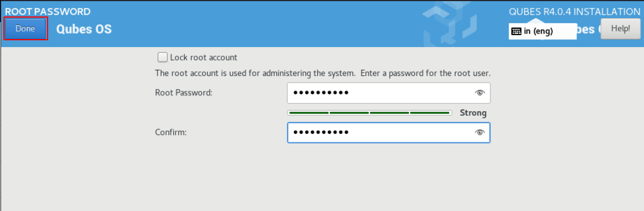This screenshot has width=644, height=211.
Task: Reveal Root Password using its eye icon
Action: click(x=480, y=93)
